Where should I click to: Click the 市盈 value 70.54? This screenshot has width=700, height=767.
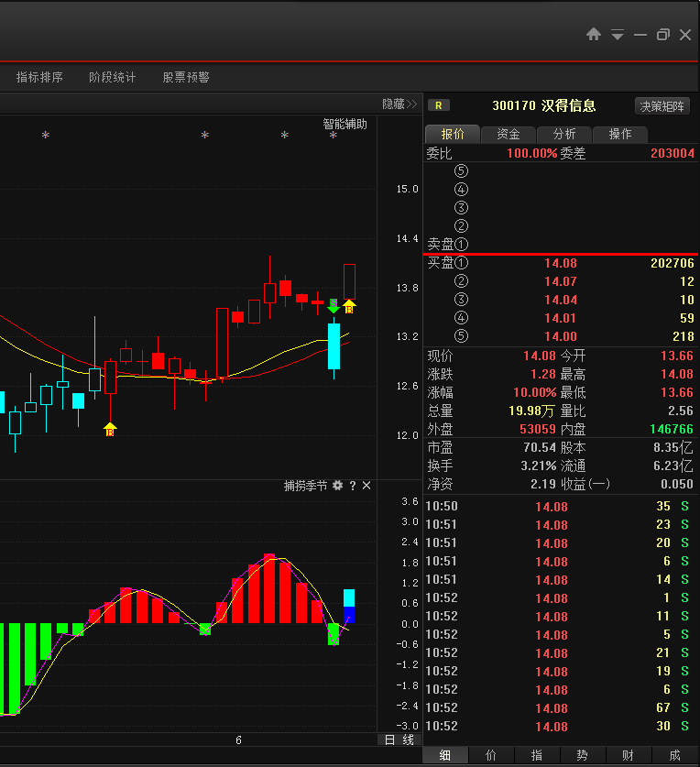point(540,447)
